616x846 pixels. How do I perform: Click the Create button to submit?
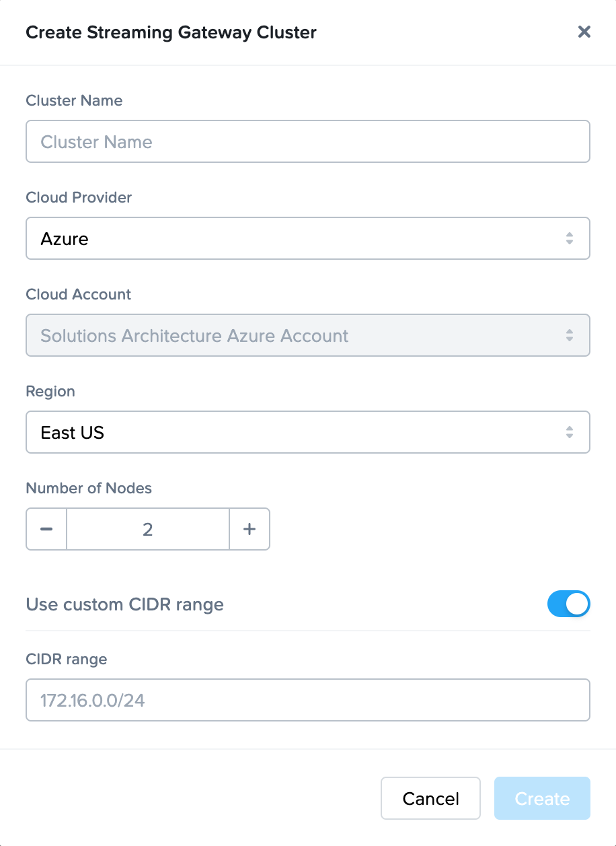pyautogui.click(x=542, y=798)
